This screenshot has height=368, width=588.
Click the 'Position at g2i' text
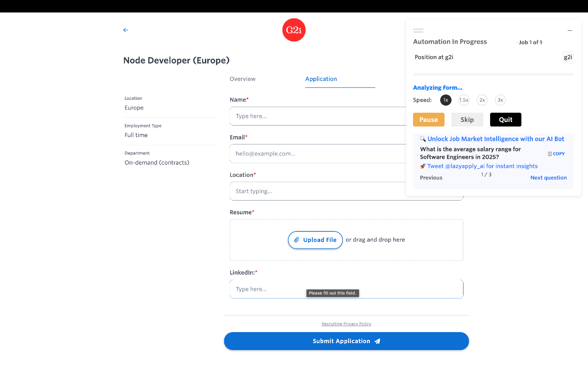(x=434, y=57)
